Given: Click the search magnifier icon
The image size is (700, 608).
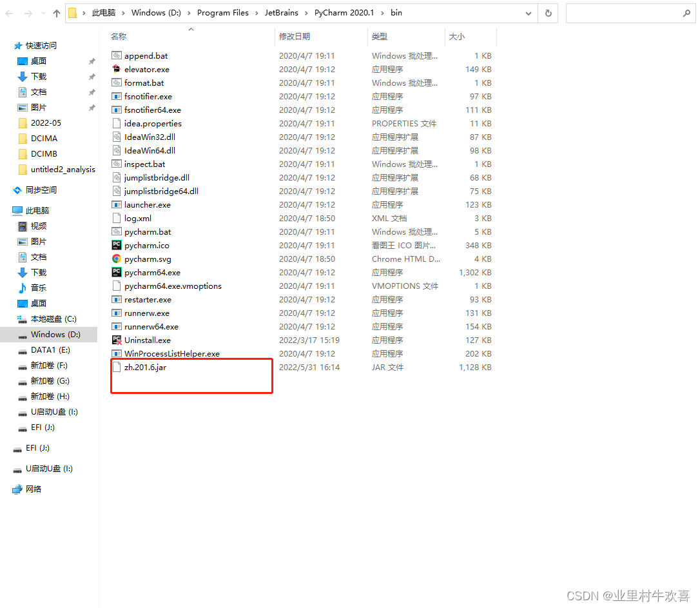Looking at the screenshot, I should (x=686, y=14).
